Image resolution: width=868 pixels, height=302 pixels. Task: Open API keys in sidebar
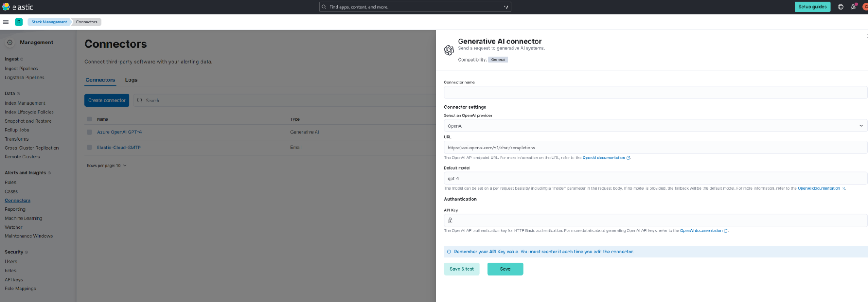click(x=13, y=280)
